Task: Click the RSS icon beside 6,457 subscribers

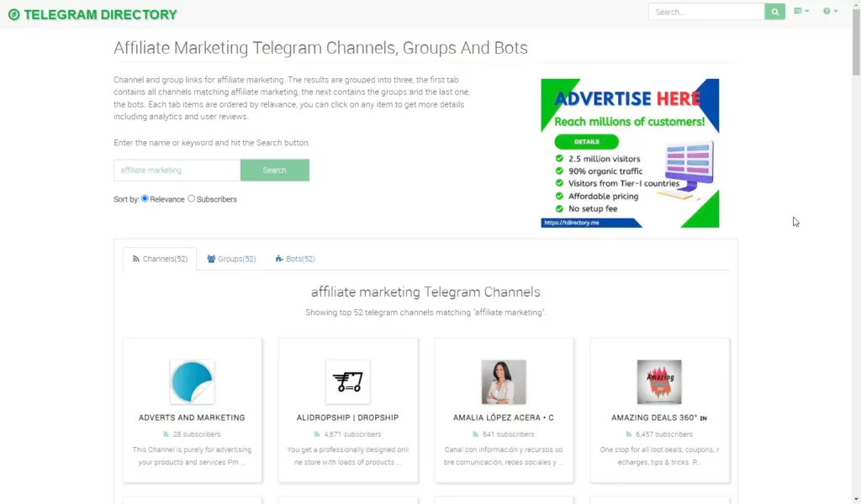Action: coord(629,434)
